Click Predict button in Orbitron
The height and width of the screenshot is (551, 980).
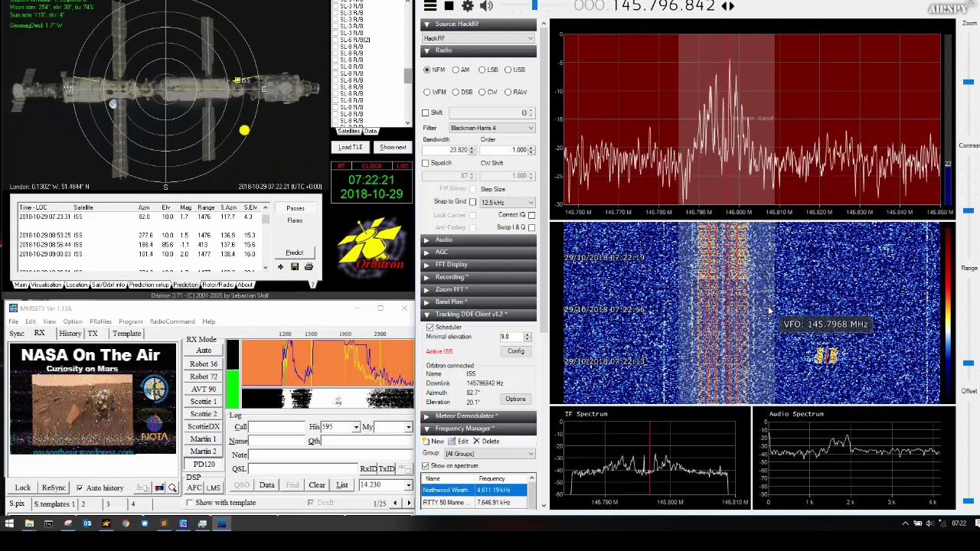(295, 253)
